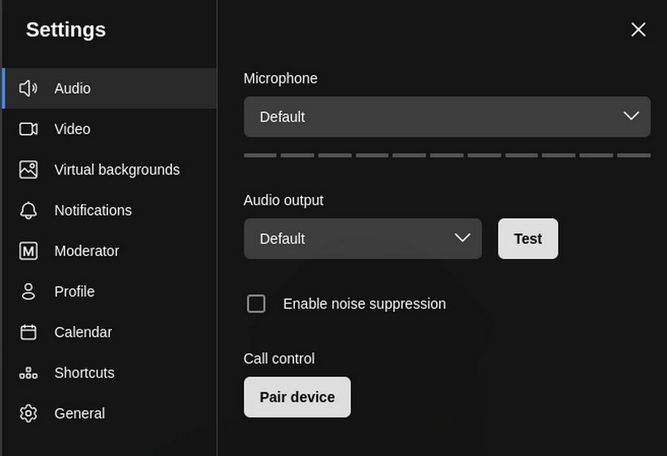Go to the General settings tab label
Screen dimensions: 667x456
(79, 413)
